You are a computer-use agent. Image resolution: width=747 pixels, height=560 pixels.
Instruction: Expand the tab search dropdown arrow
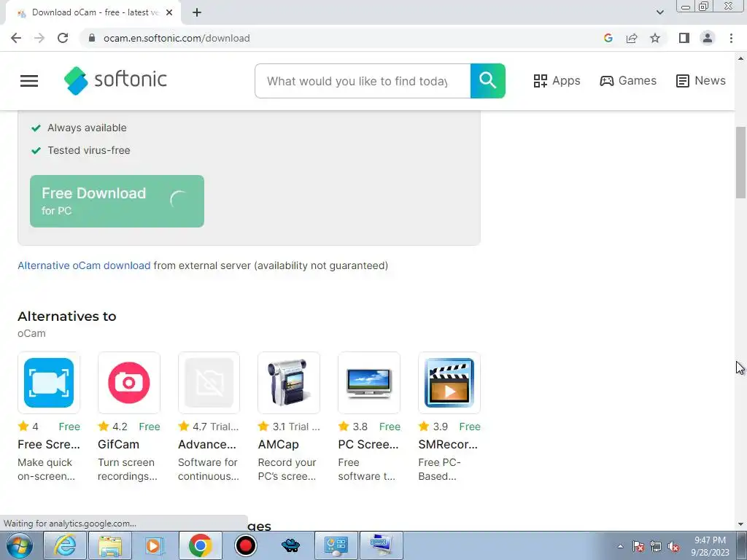point(659,12)
